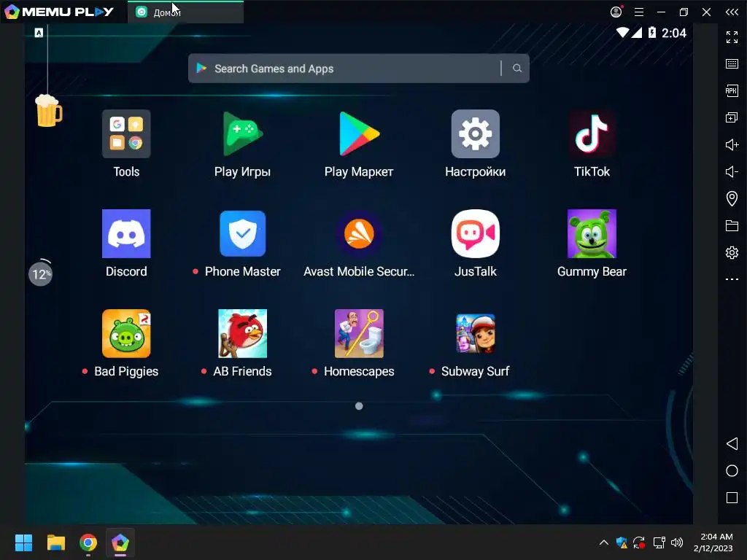Select the Домой tab
Screen dimensions: 747x560
point(186,12)
